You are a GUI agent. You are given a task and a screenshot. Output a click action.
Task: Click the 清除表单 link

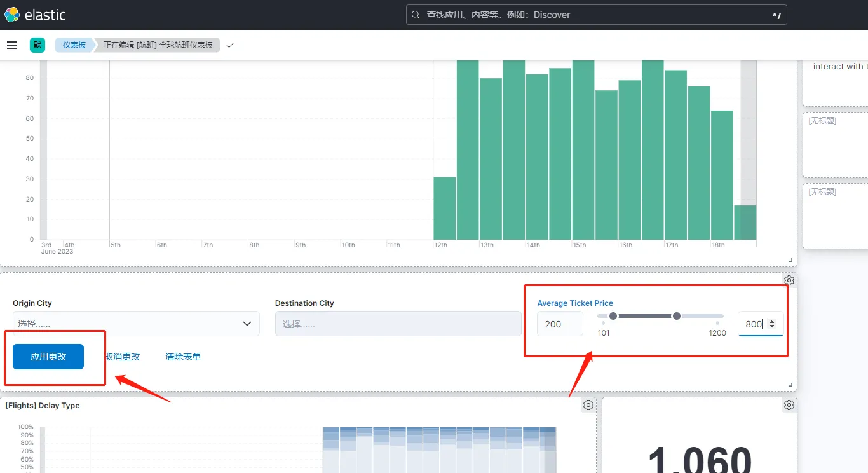coord(183,357)
